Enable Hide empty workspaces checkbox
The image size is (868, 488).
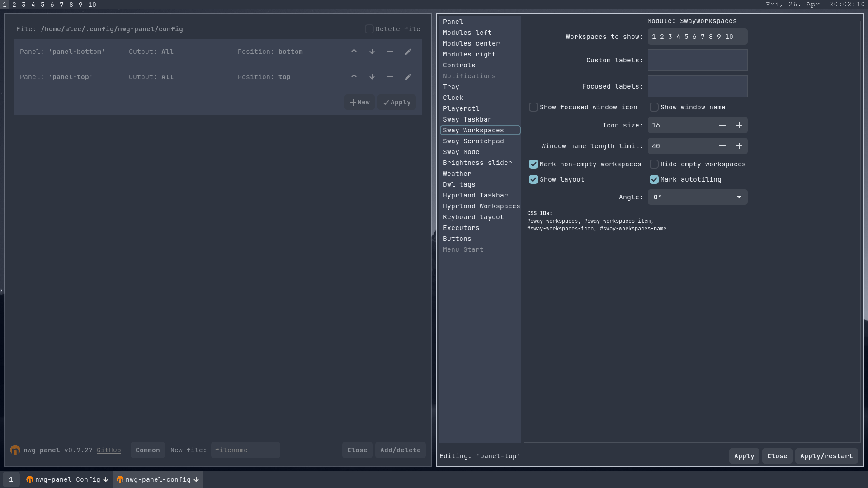pos(654,164)
